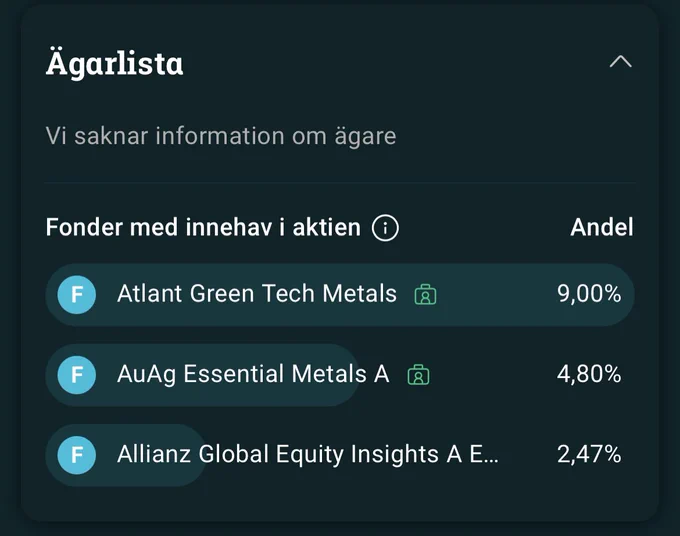
Task: Click the F badge for AuAg Essential Metals A
Action: pos(77,375)
